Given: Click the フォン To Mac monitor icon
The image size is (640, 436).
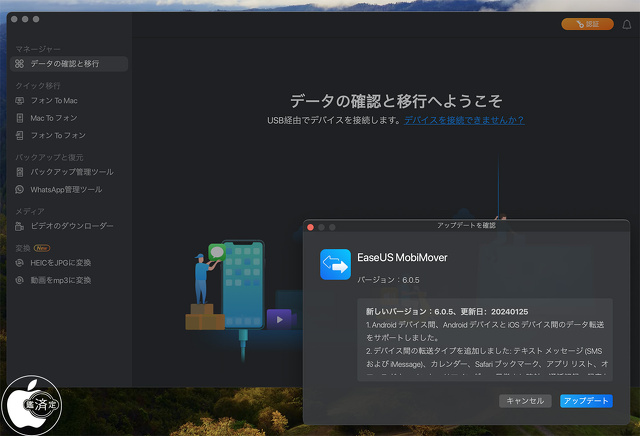Looking at the screenshot, I should pos(19,100).
